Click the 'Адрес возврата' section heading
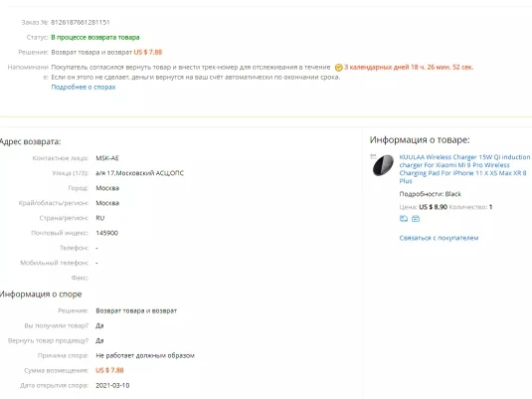Screen dimensions: 532x399 point(31,141)
